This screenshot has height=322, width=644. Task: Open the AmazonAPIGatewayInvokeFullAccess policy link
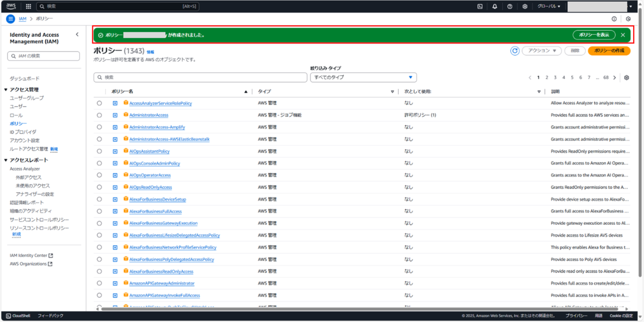point(165,295)
